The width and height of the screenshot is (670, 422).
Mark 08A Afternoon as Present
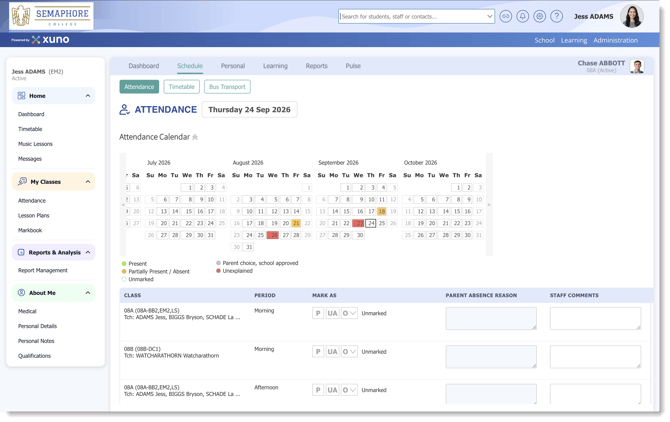(x=318, y=390)
